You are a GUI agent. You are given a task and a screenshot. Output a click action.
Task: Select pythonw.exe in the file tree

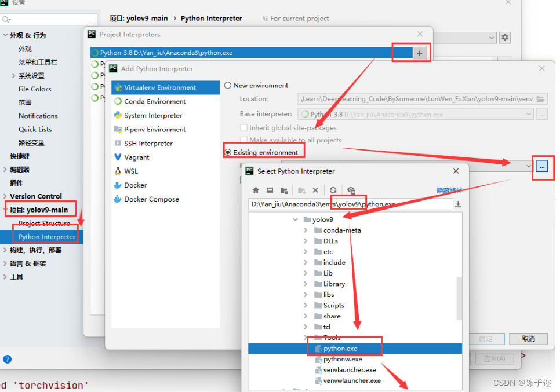coord(339,359)
